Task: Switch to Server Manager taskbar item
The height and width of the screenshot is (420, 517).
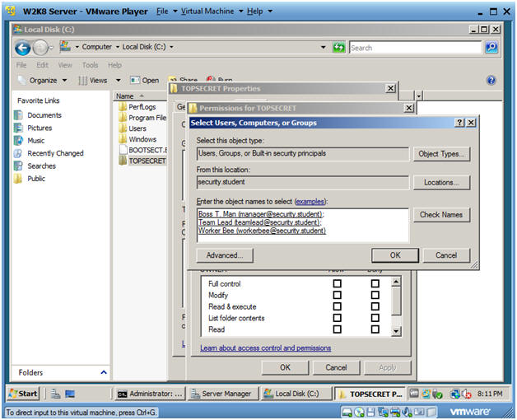Action: [223, 394]
